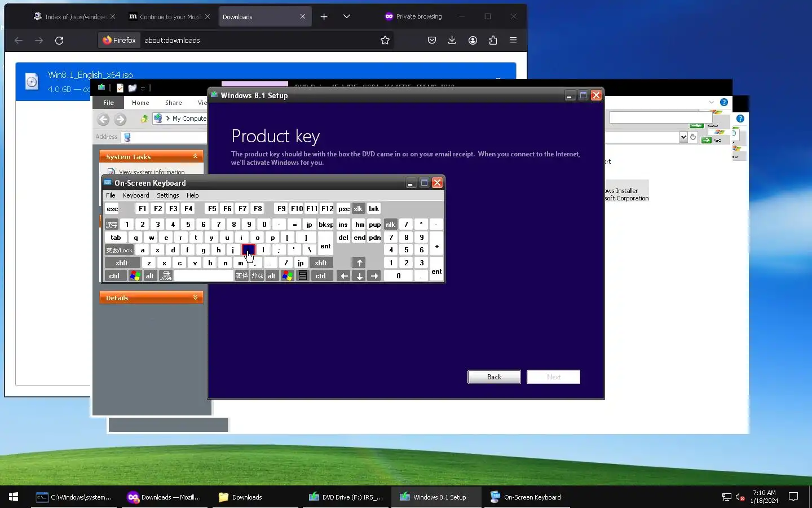Click the del key on the keyboard
Viewport: 812px width, 508px height.
pyautogui.click(x=343, y=238)
